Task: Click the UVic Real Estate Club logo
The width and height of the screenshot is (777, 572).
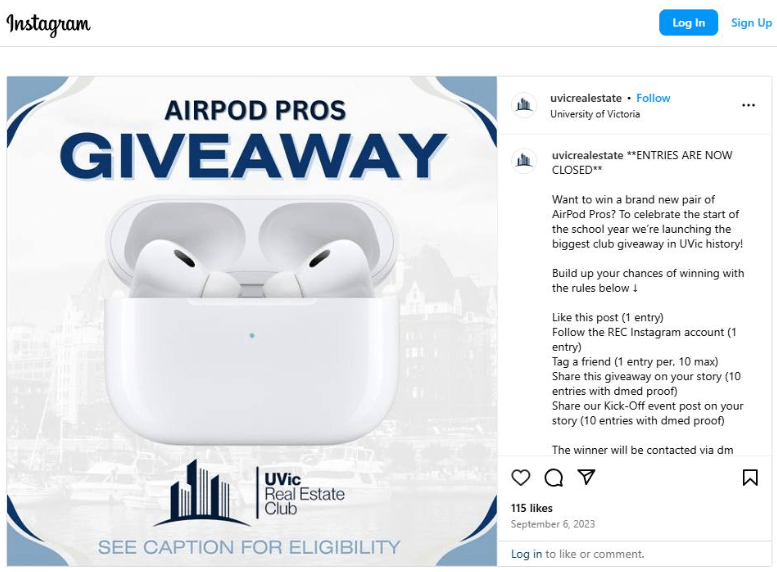Action: [x=249, y=492]
